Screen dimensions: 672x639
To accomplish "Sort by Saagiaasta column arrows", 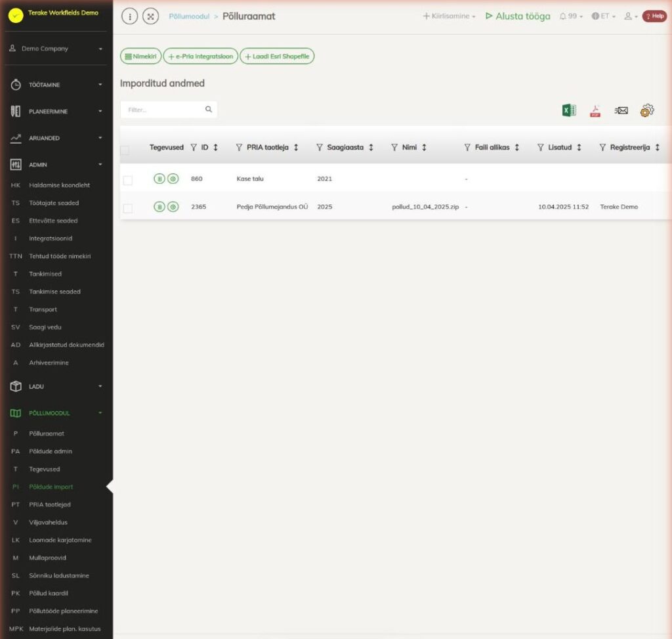I will pos(371,148).
